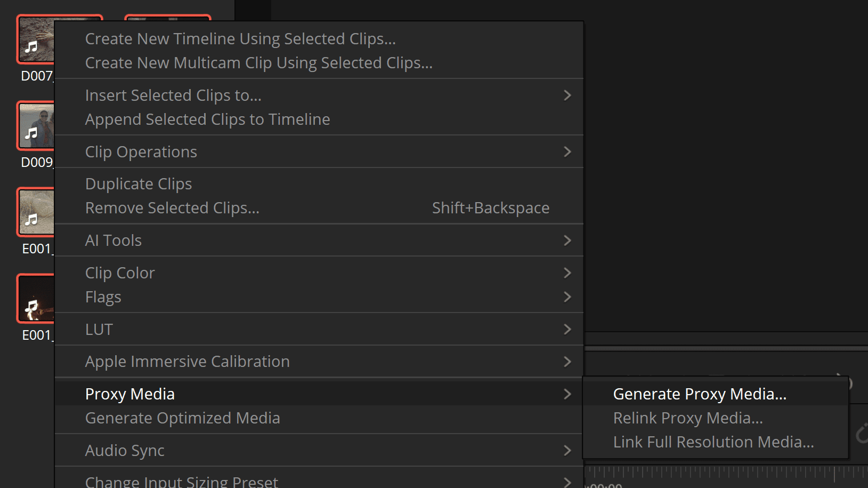Viewport: 868px width, 488px height.
Task: Select "Append Selected Clips to Timeline"
Action: [207, 119]
